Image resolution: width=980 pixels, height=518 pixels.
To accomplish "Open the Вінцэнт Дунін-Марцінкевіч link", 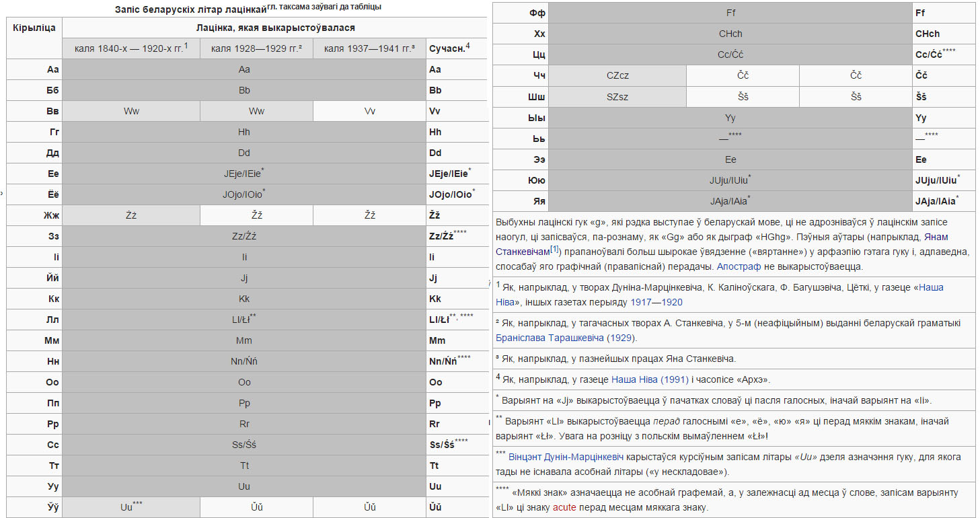I will tap(561, 457).
